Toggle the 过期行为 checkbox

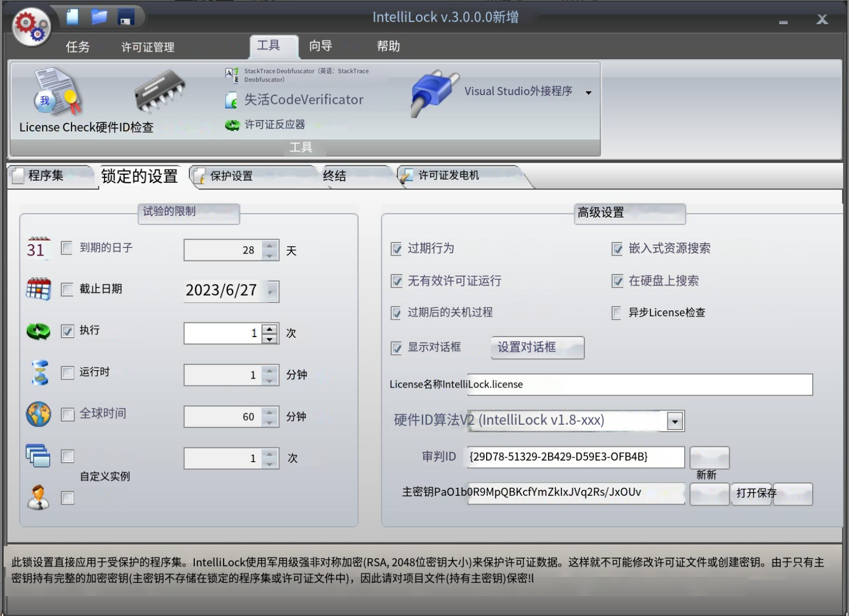pos(396,249)
